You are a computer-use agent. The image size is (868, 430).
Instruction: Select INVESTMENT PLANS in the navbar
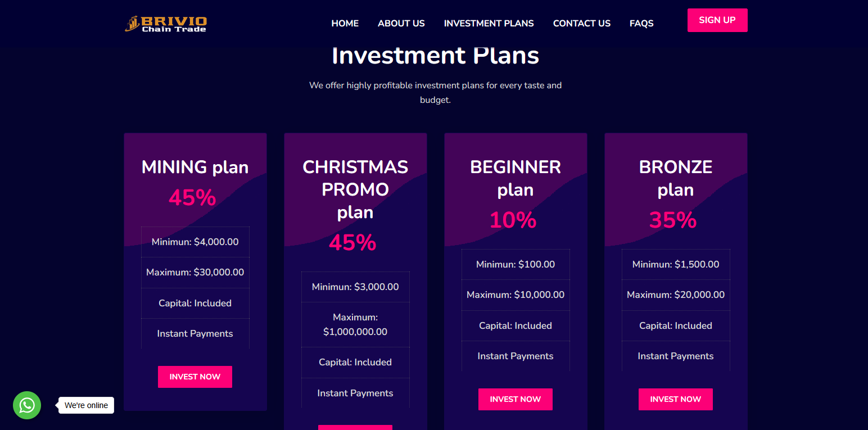[489, 24]
